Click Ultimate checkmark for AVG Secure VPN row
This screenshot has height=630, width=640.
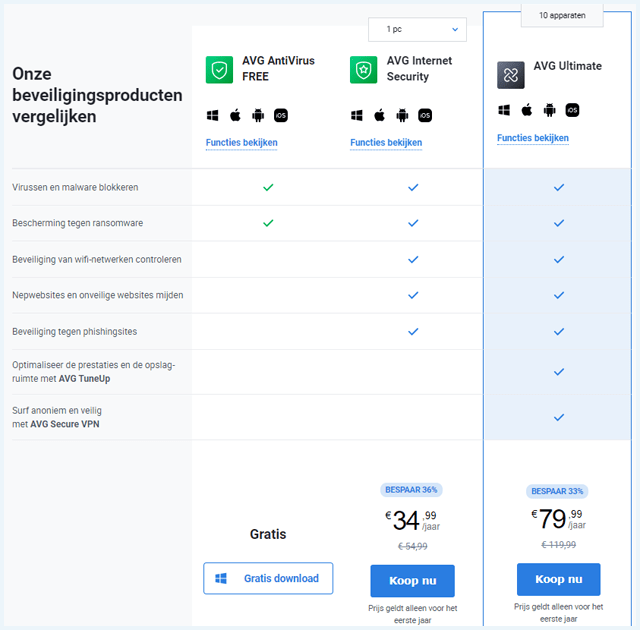(559, 417)
